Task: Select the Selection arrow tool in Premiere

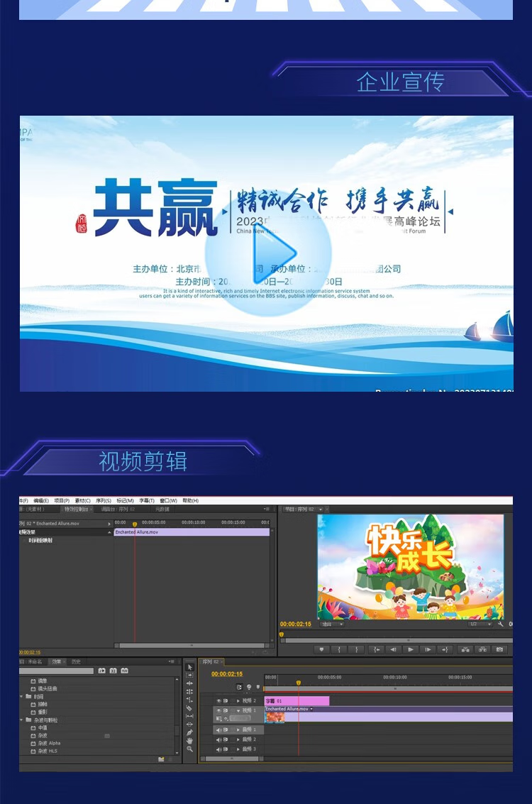Action: tap(189, 667)
